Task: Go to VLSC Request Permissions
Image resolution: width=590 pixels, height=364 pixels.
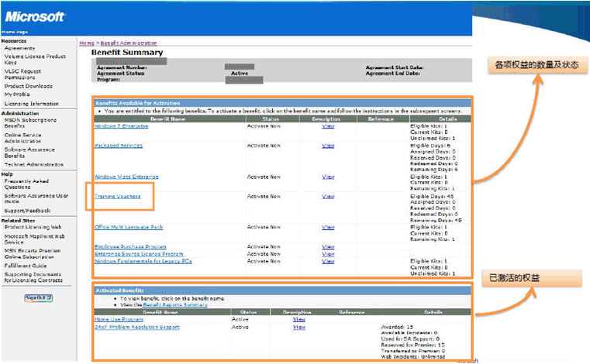Action: 22,74
